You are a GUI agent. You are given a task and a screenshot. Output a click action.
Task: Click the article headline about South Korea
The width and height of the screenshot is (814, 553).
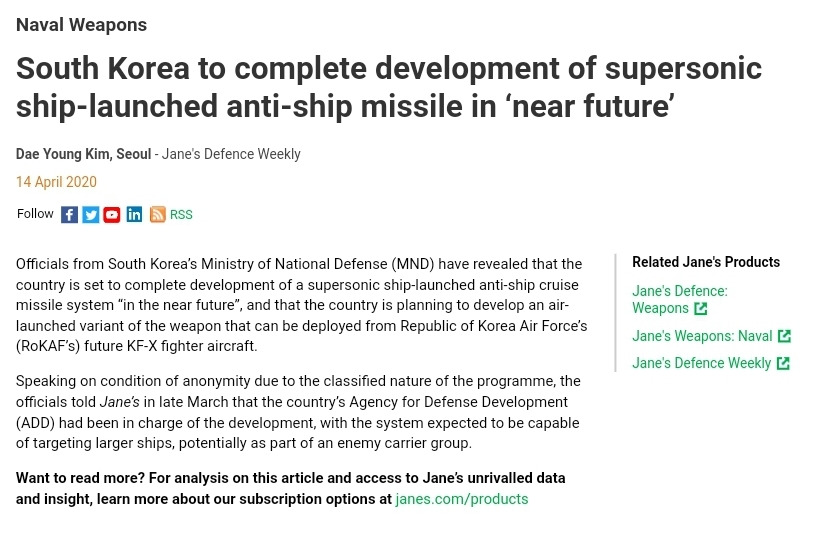pos(389,87)
